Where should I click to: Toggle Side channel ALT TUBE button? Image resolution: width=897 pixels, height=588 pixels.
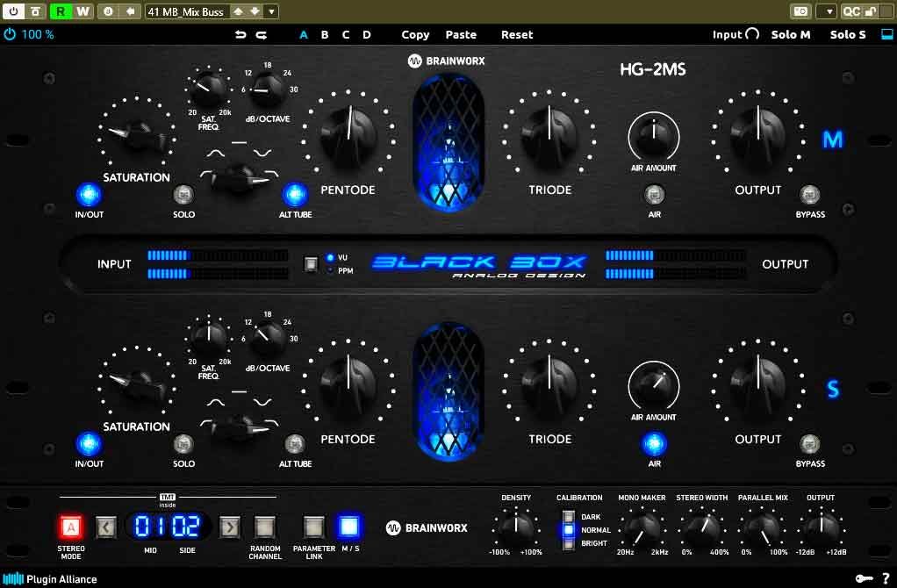(295, 444)
